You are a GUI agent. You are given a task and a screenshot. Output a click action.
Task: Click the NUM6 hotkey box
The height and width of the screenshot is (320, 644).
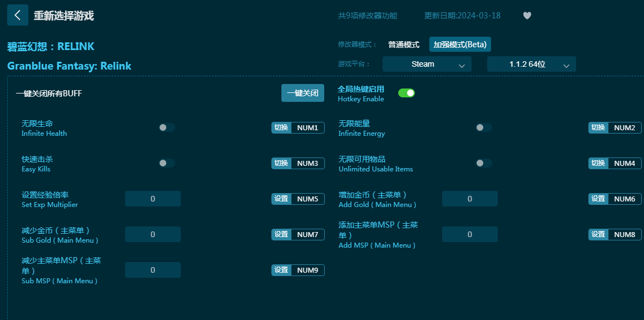pyautogui.click(x=625, y=199)
